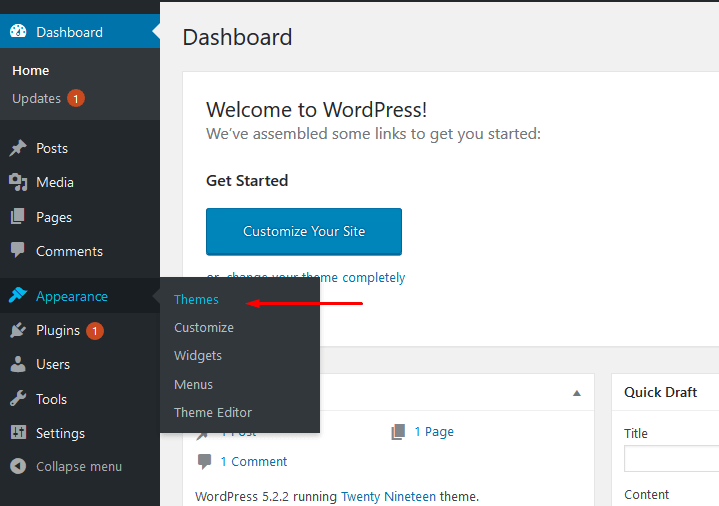
Task: Collapse the At a Glance widget arrow
Action: coord(577,393)
